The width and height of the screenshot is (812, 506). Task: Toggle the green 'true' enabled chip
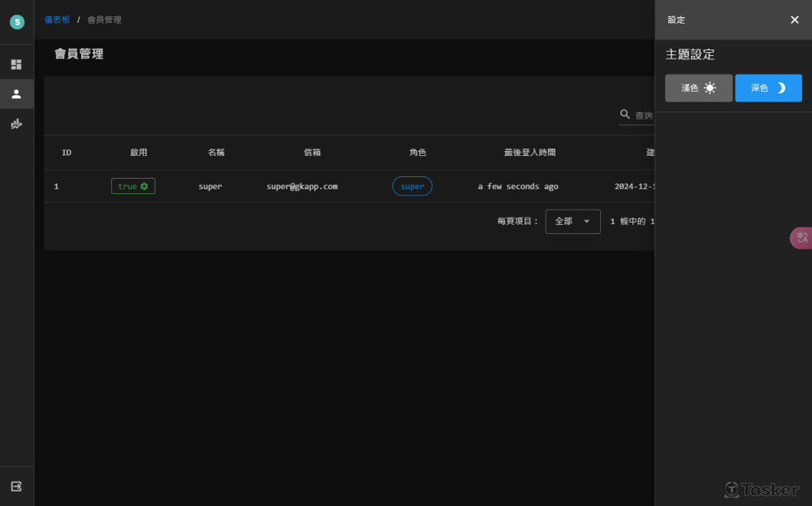coord(132,186)
